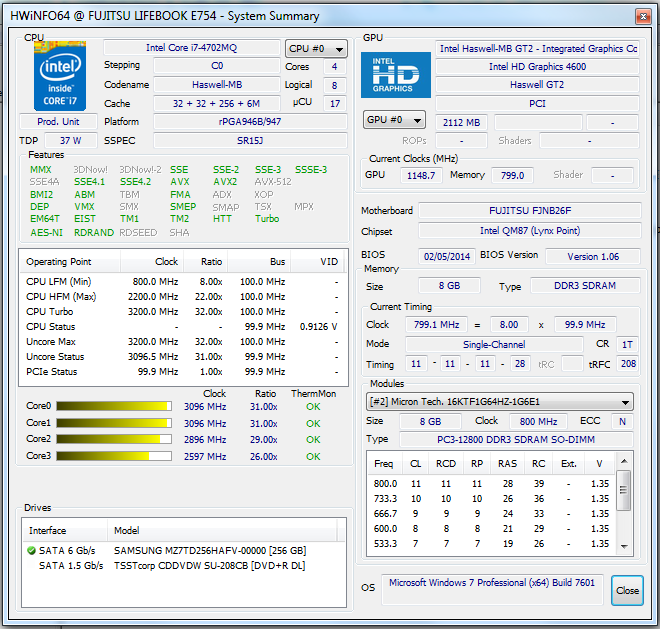
Task: Click the PCIe Status row
Action: tap(184, 372)
